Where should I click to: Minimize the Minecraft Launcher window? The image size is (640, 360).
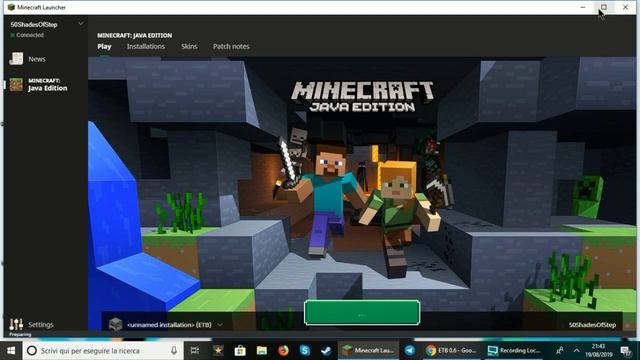pos(582,7)
